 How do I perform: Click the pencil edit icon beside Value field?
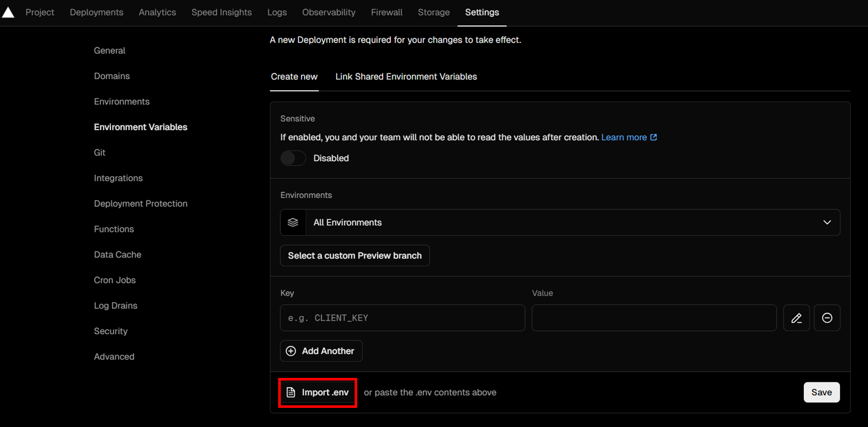tap(796, 318)
